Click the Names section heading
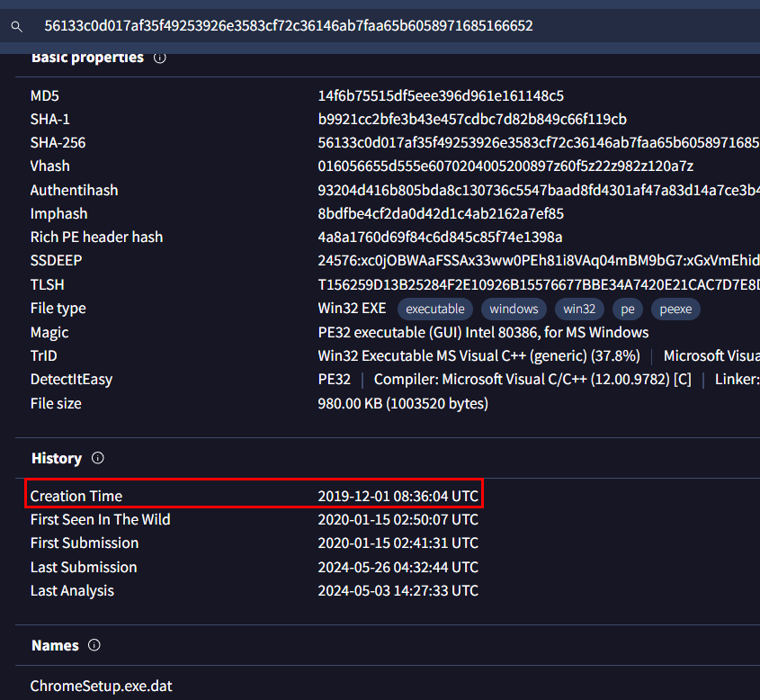Screen dimensions: 760x700 (x=55, y=645)
